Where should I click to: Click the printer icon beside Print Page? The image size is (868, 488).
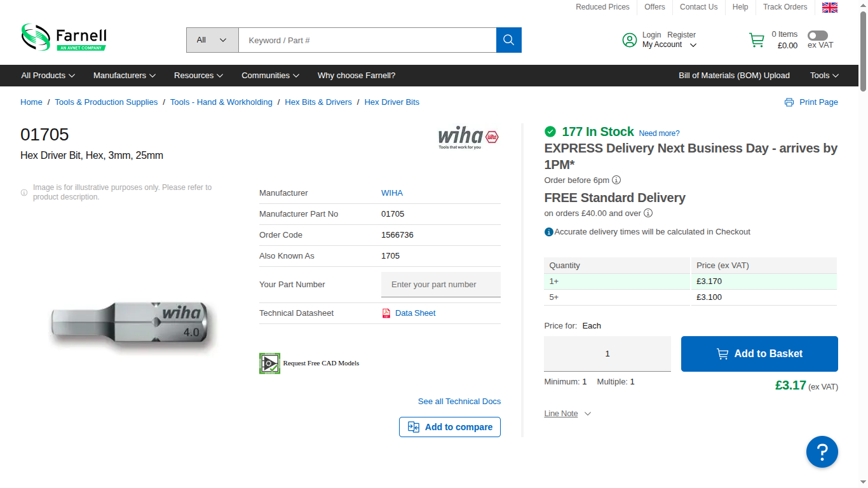pyautogui.click(x=789, y=102)
